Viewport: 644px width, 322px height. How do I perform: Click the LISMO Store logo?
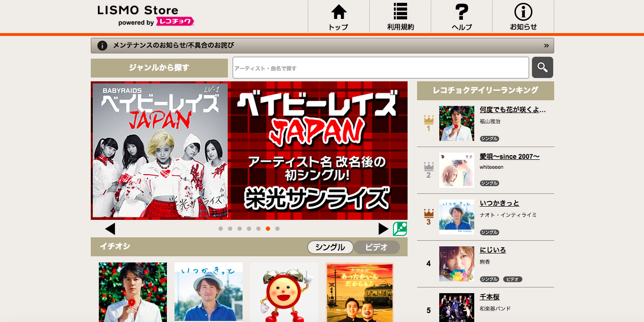point(145,15)
